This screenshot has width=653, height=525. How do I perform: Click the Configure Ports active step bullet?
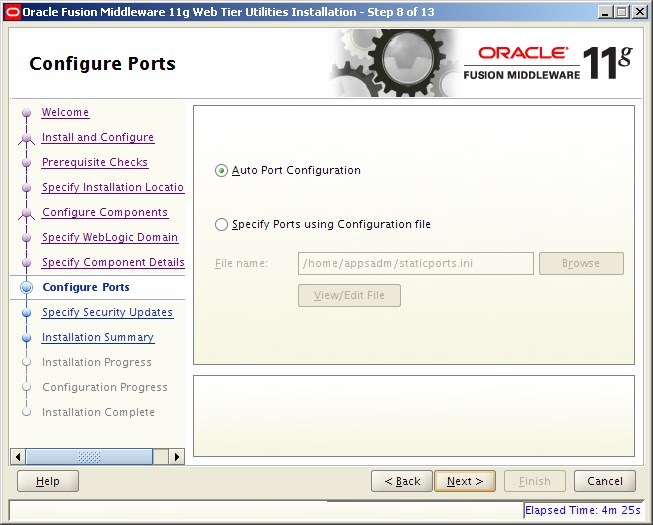click(27, 287)
